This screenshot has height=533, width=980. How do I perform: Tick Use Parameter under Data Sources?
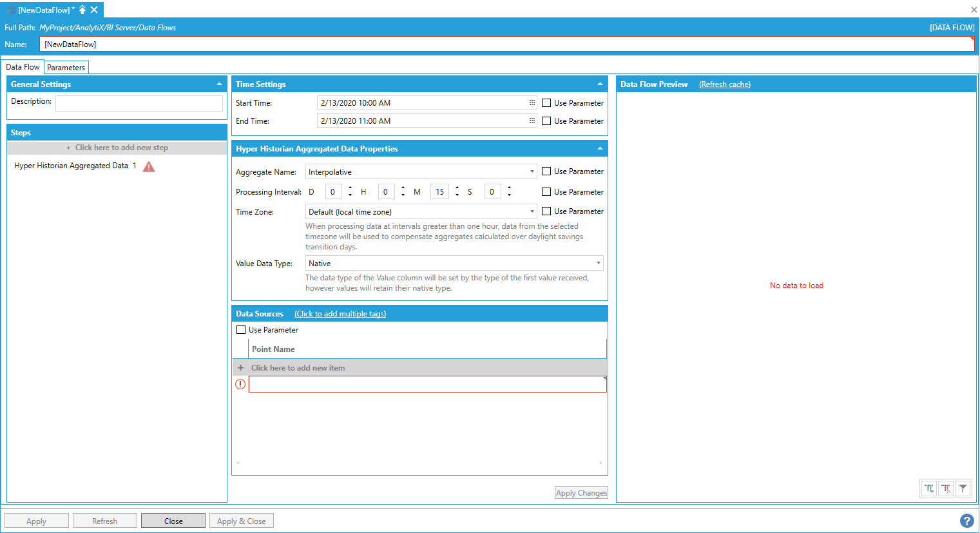click(x=241, y=330)
